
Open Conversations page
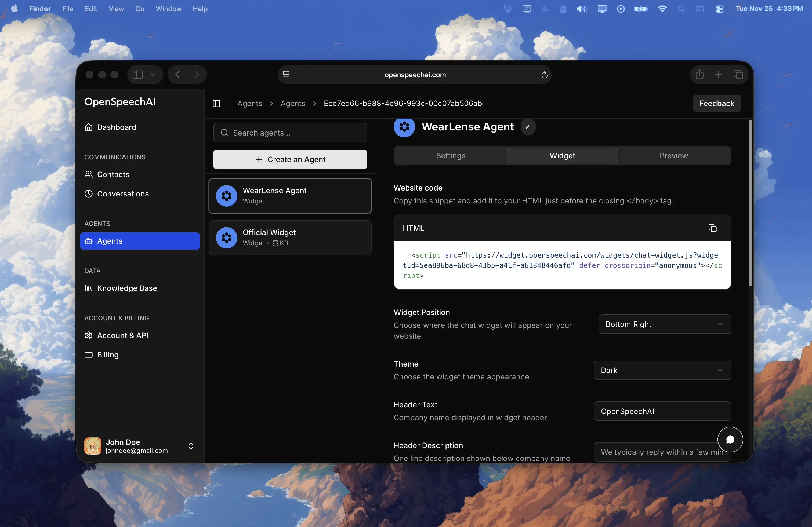click(x=140, y=194)
